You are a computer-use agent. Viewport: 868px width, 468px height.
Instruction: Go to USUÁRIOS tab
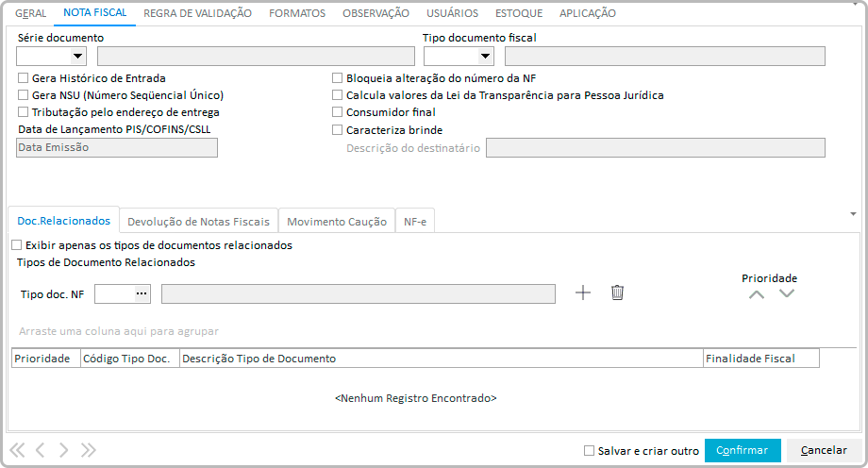click(x=452, y=13)
